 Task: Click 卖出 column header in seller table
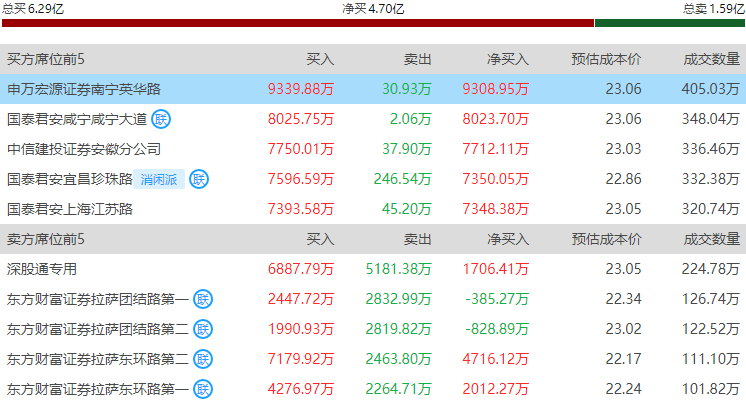pyautogui.click(x=417, y=239)
